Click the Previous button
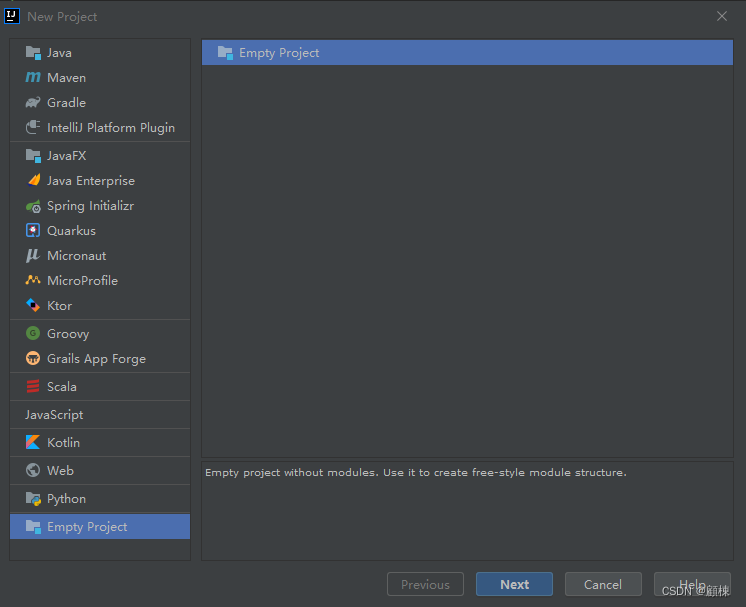This screenshot has height=607, width=746. point(425,584)
